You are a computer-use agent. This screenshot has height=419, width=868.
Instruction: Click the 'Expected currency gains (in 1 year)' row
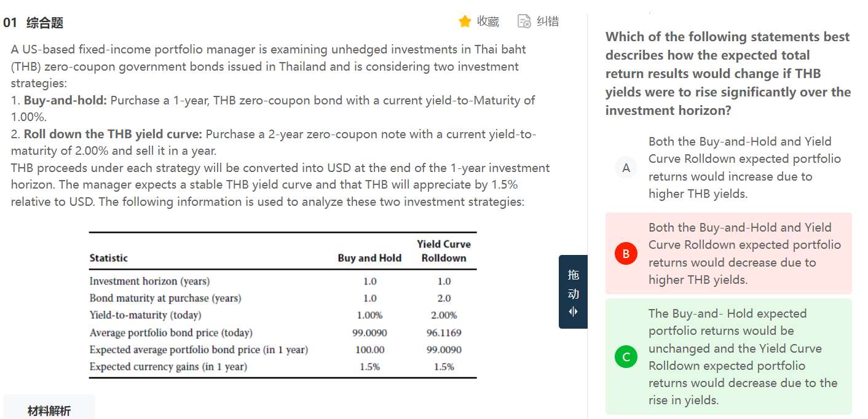point(168,367)
